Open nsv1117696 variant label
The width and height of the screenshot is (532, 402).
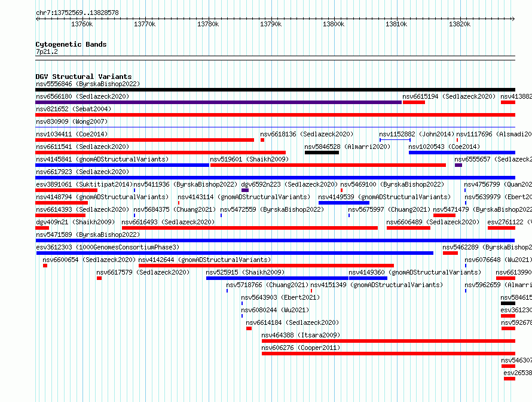click(494, 134)
